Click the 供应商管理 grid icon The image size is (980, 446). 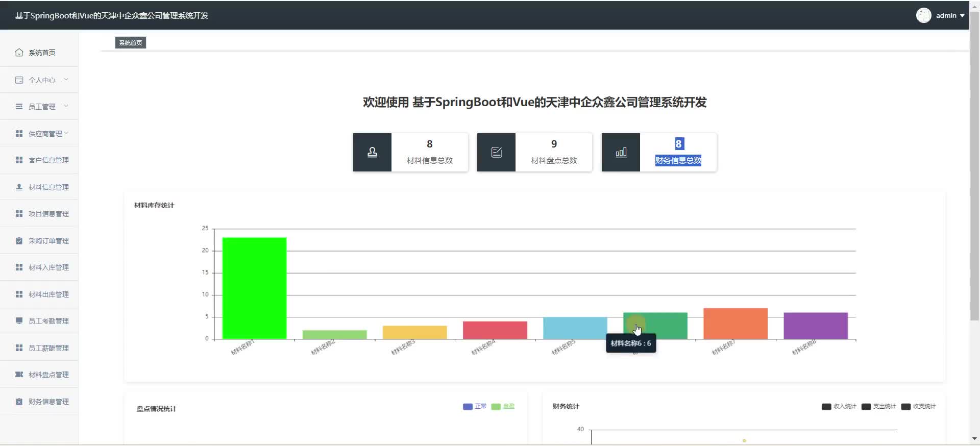tap(19, 133)
